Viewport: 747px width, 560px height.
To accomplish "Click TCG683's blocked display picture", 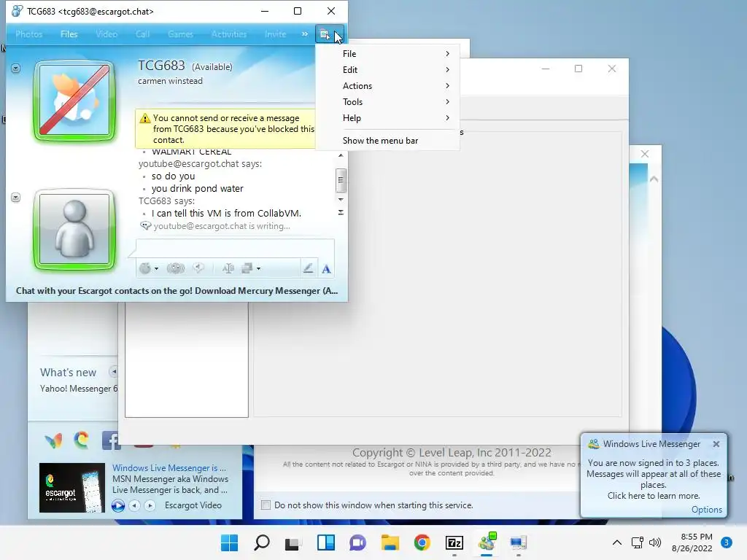I will point(74,101).
